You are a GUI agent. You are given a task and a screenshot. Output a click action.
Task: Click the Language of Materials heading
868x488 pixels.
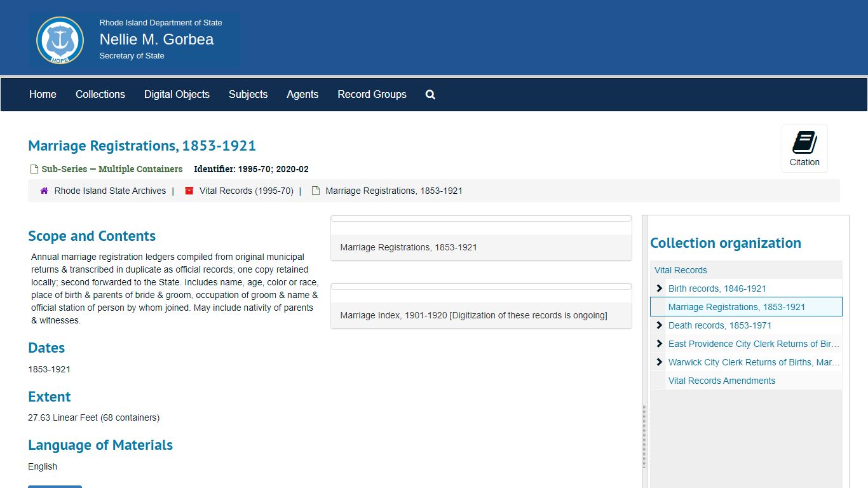pyautogui.click(x=100, y=445)
